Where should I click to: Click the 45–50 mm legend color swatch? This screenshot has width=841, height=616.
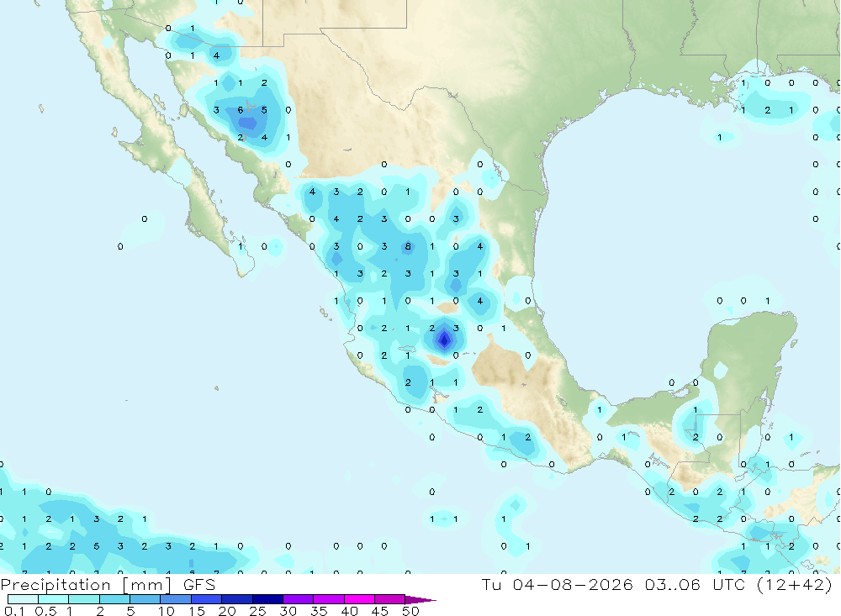390,599
